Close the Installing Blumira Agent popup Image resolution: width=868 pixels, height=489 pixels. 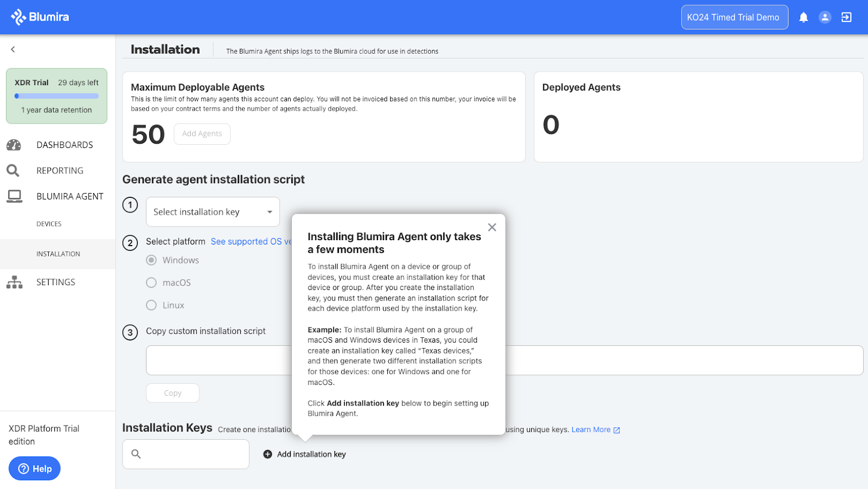492,228
